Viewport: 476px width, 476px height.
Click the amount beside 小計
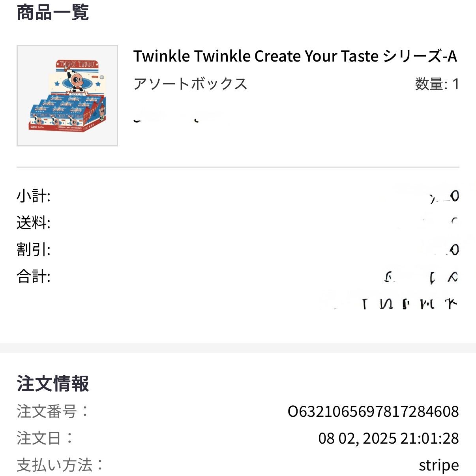coord(444,196)
